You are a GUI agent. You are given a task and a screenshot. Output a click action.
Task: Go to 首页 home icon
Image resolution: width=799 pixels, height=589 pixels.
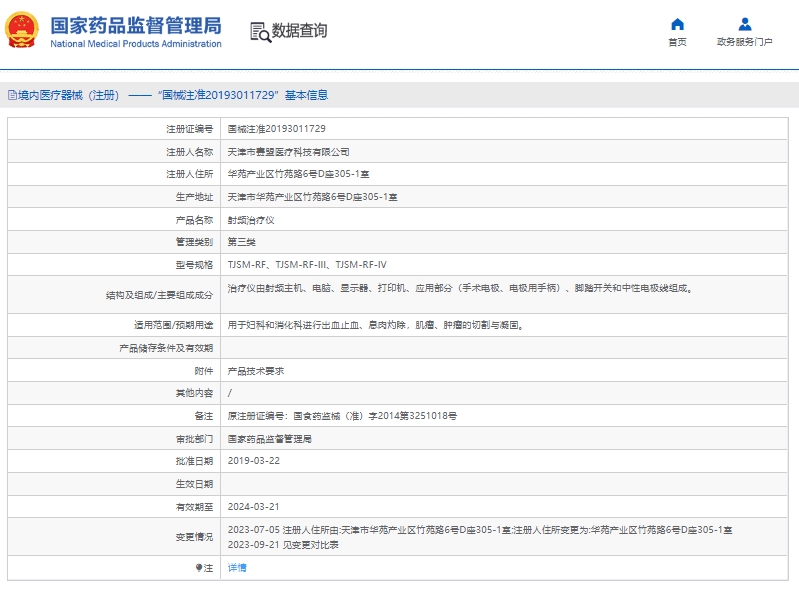(677, 24)
